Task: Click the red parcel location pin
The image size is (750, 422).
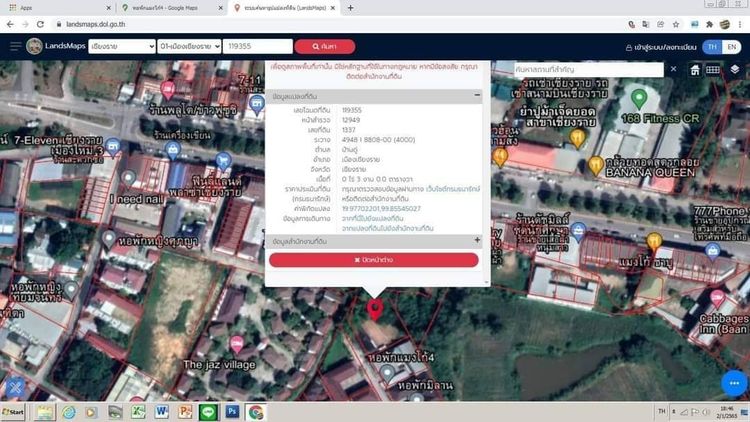Action: 375,308
